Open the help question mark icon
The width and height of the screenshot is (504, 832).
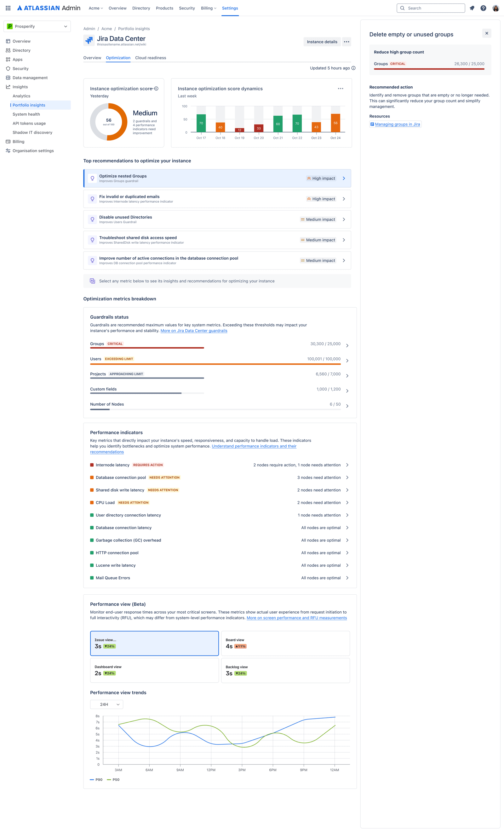click(484, 8)
